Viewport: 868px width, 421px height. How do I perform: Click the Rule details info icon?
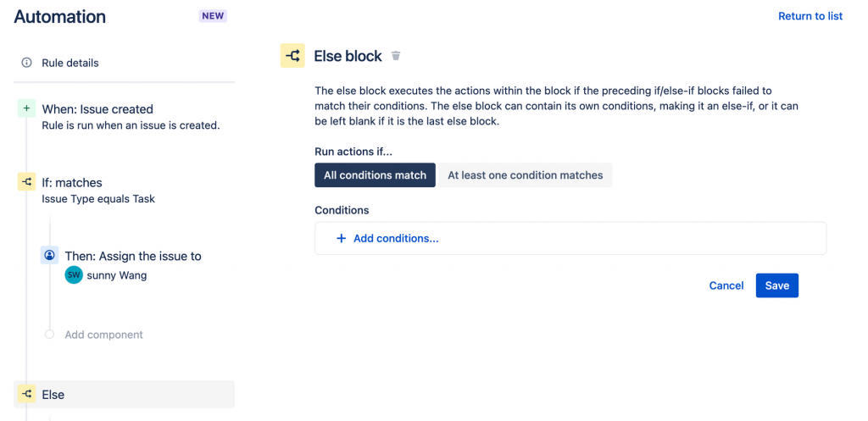[26, 63]
